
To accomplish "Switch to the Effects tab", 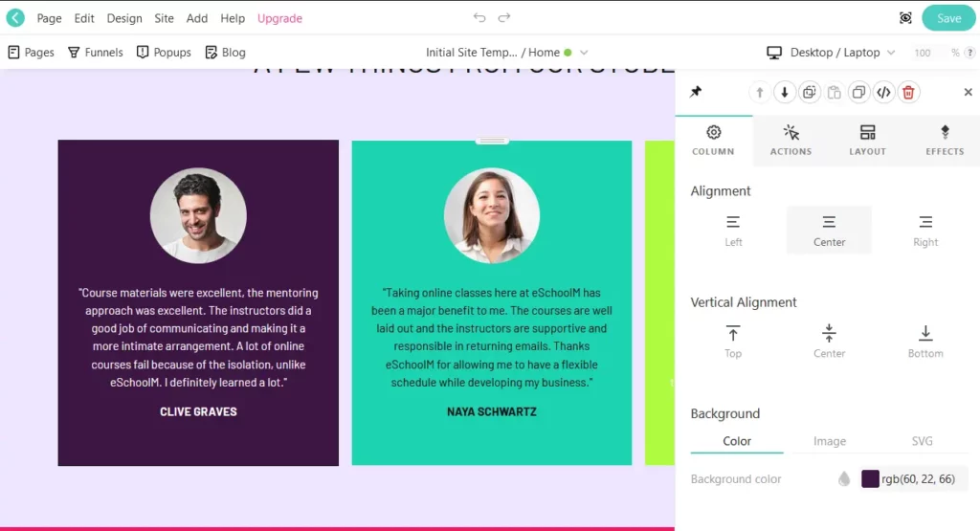I will tap(945, 141).
